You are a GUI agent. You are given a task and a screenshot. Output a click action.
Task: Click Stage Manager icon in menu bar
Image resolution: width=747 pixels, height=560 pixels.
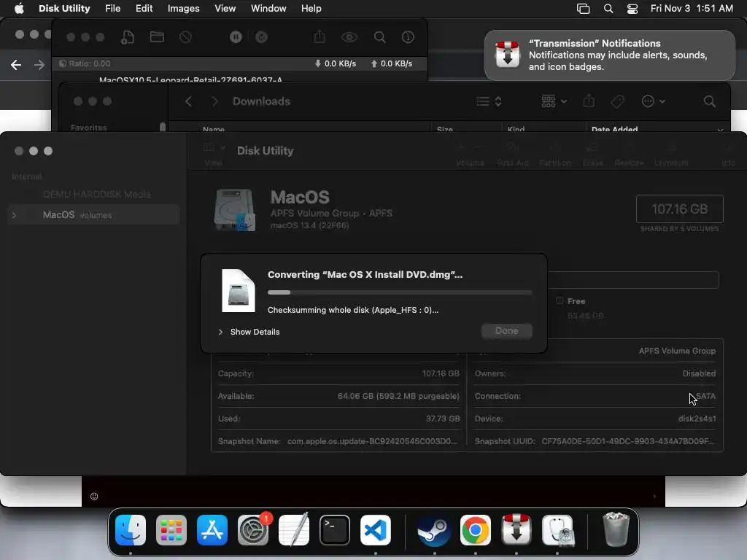point(583,9)
